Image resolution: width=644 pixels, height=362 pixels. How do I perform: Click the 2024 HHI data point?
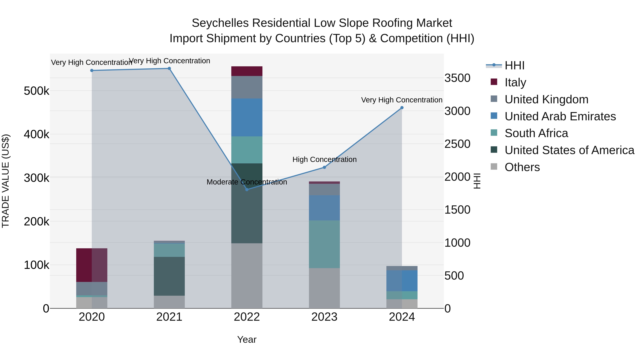(x=402, y=108)
